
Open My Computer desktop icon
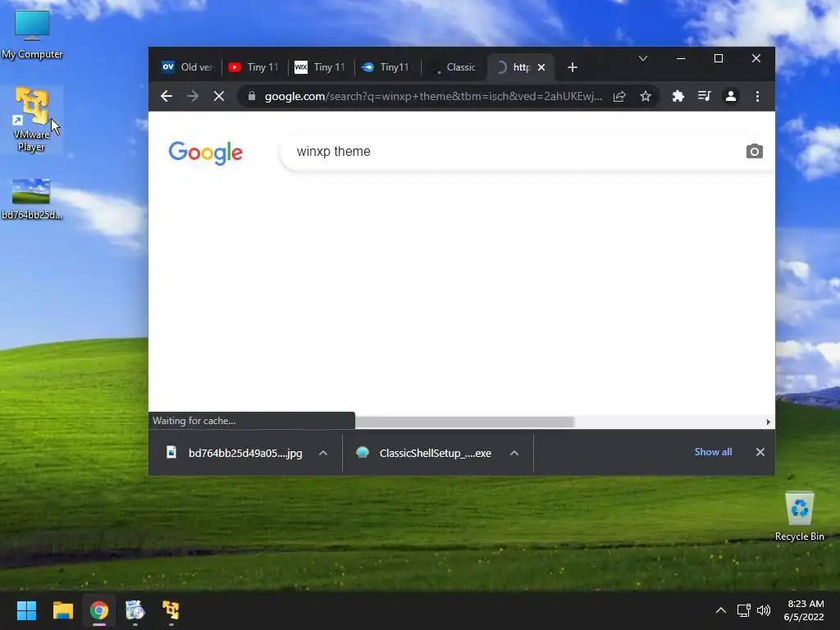click(32, 34)
